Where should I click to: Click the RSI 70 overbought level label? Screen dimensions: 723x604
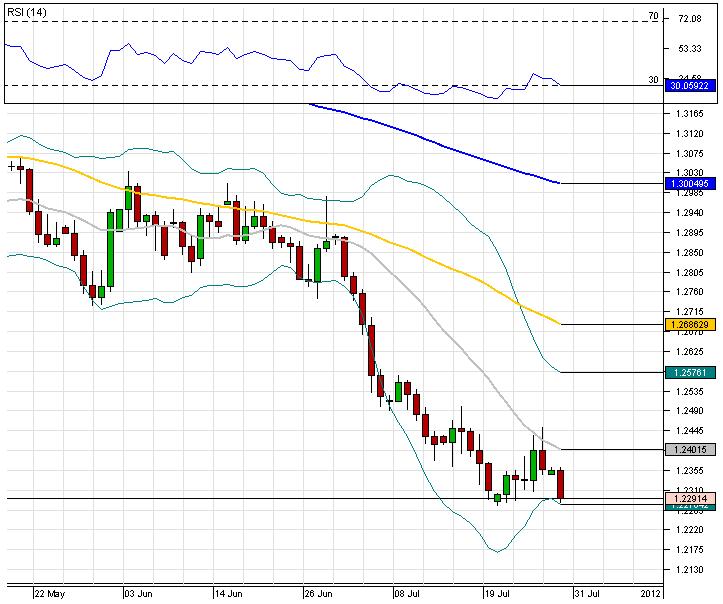pyautogui.click(x=652, y=16)
